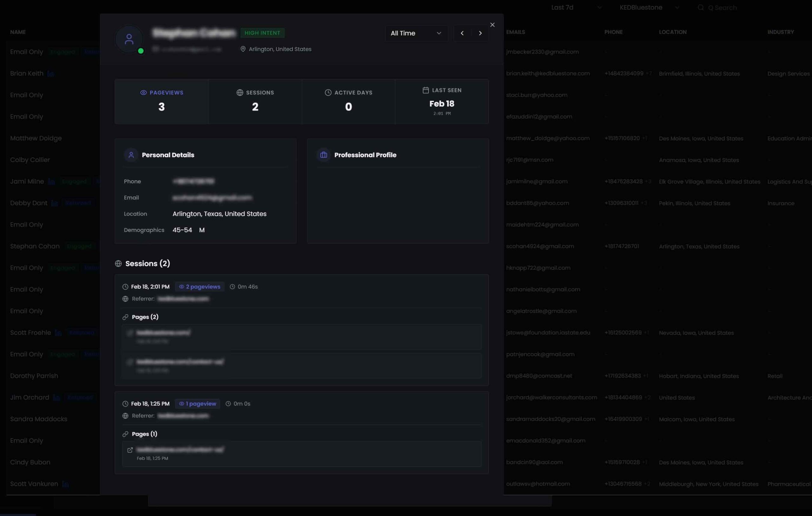Click the search magnifier icon top right
The height and width of the screenshot is (516, 812).
point(700,7)
